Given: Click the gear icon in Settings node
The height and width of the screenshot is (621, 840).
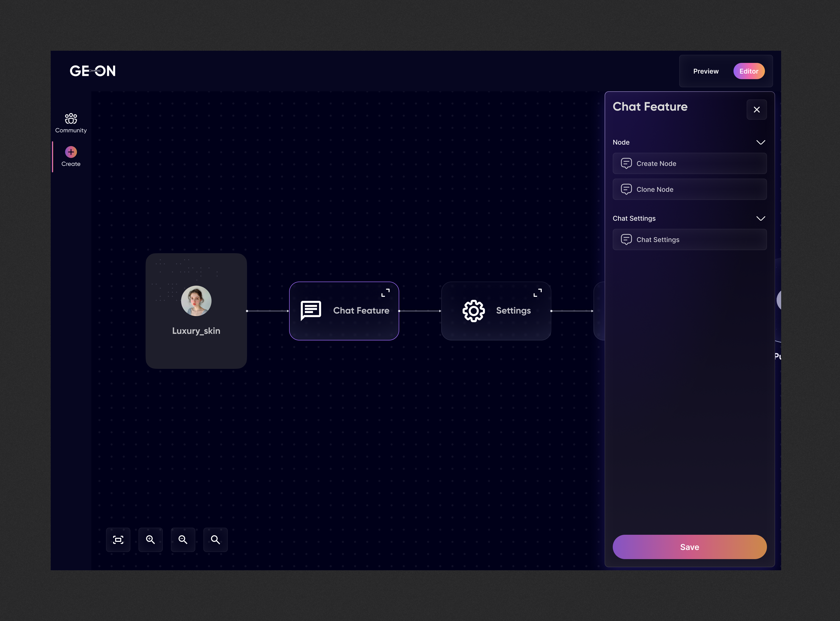Looking at the screenshot, I should (x=474, y=311).
